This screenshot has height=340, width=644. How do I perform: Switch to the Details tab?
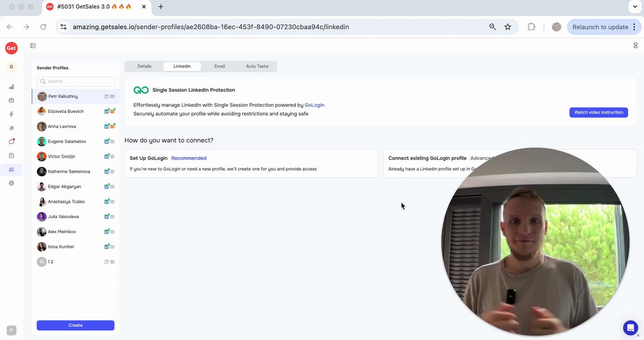click(x=144, y=67)
